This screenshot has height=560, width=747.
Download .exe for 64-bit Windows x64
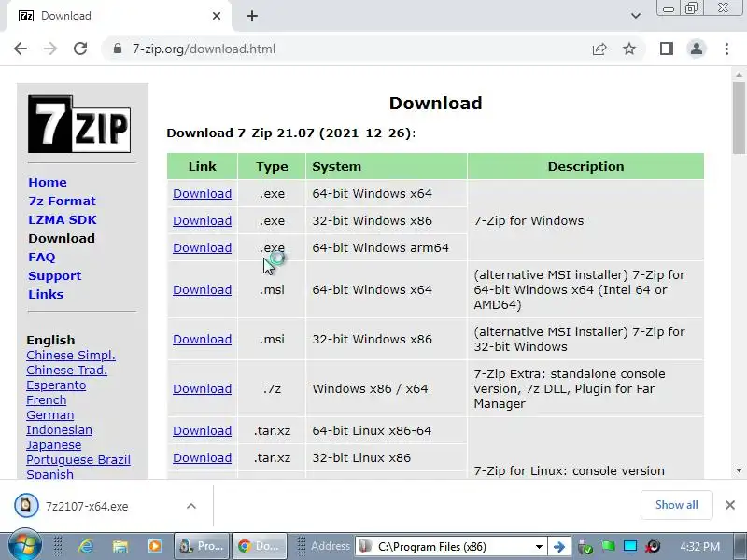pos(202,194)
